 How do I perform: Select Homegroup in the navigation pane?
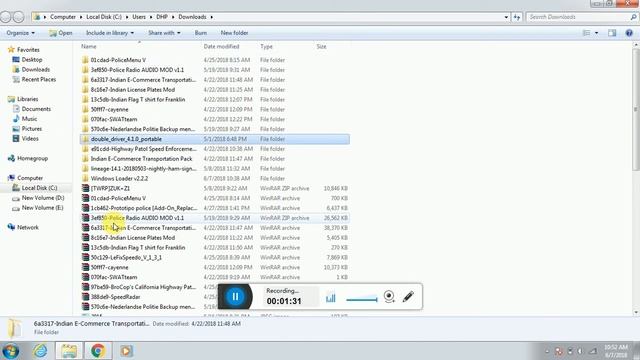(28, 158)
